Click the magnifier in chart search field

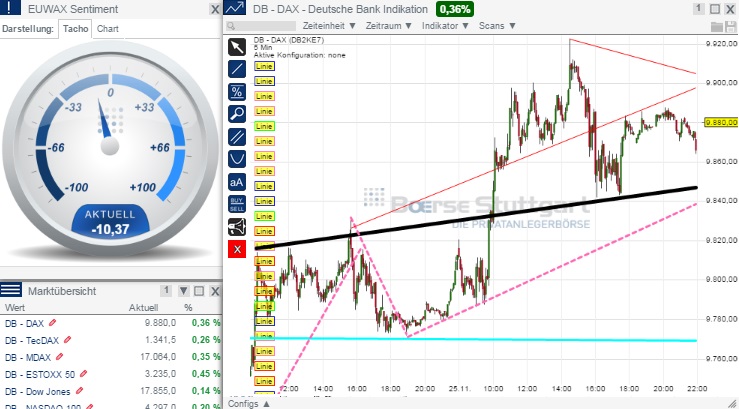[231, 26]
